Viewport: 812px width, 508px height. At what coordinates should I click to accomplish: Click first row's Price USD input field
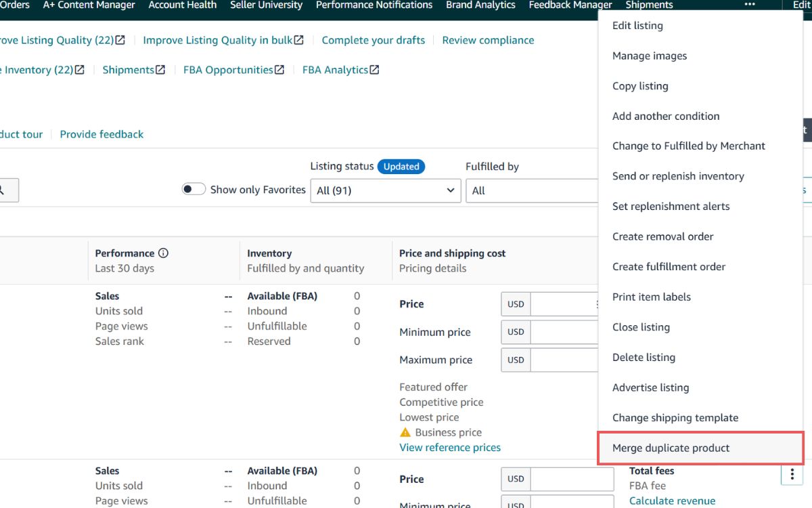coord(564,304)
